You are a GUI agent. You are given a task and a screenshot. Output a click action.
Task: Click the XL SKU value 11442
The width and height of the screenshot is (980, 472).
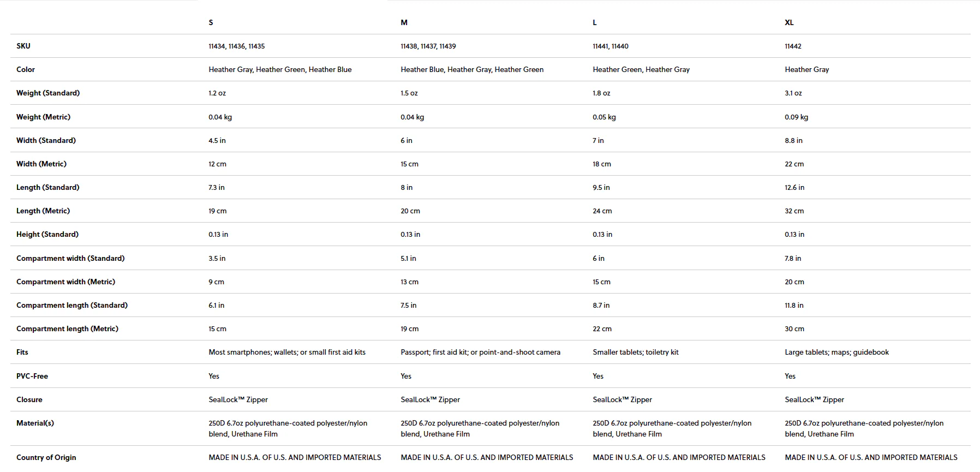[793, 46]
